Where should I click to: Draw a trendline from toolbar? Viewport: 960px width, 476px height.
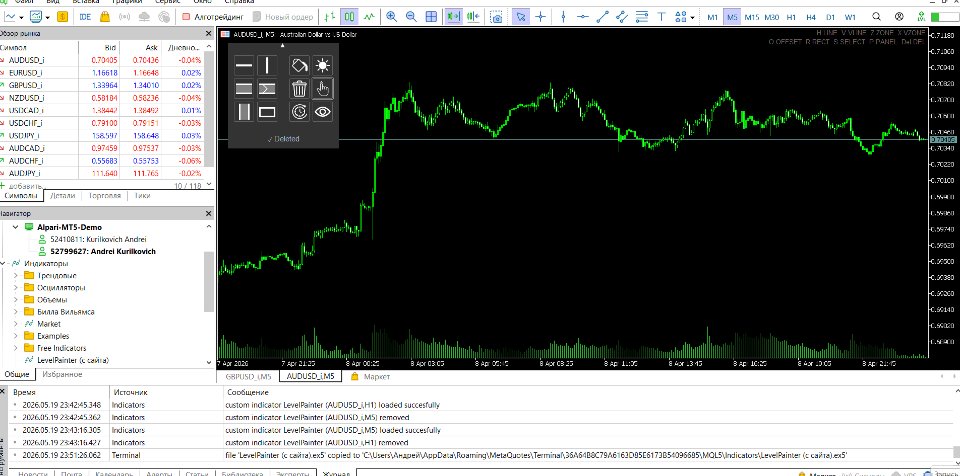602,17
